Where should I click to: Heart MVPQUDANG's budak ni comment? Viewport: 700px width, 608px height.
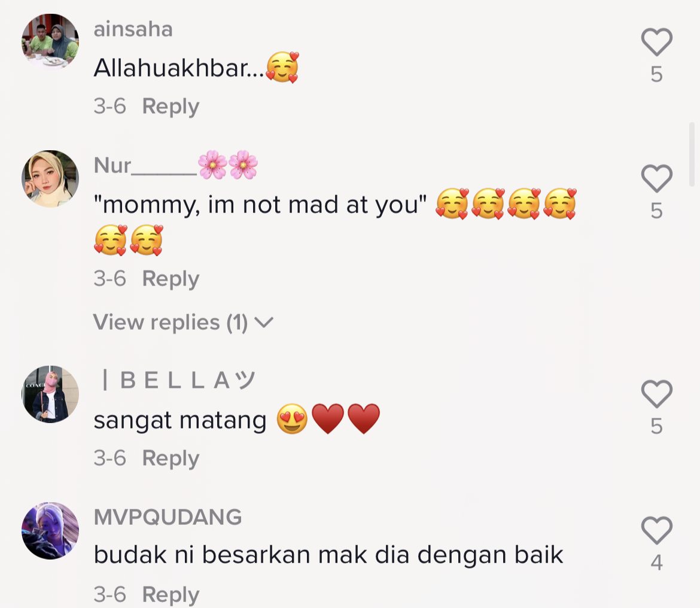tap(657, 530)
